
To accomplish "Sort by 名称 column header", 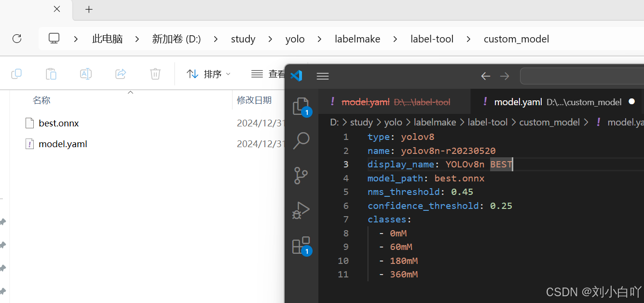I will point(41,100).
